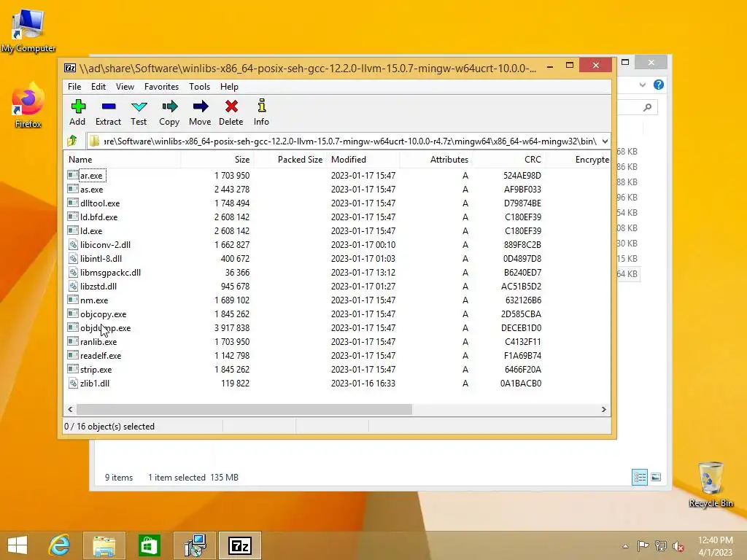The width and height of the screenshot is (747, 560).
Task: Open the taskbar installer program icon
Action: click(x=195, y=545)
